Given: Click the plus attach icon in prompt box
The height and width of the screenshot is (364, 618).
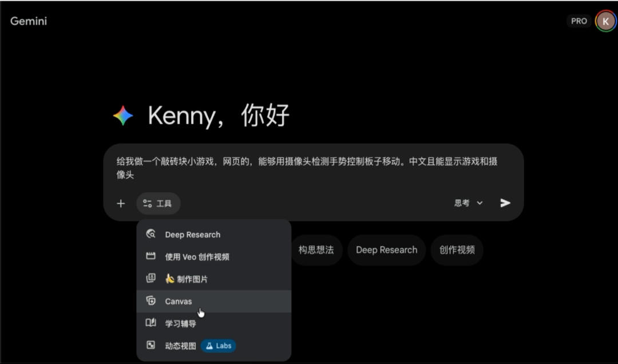Looking at the screenshot, I should [x=121, y=204].
